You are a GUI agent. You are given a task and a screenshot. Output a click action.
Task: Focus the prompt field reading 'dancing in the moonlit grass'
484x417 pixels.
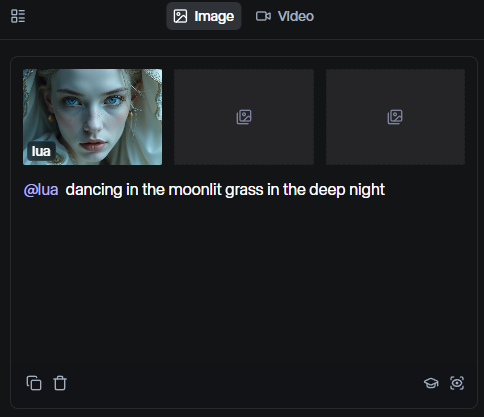pos(225,190)
